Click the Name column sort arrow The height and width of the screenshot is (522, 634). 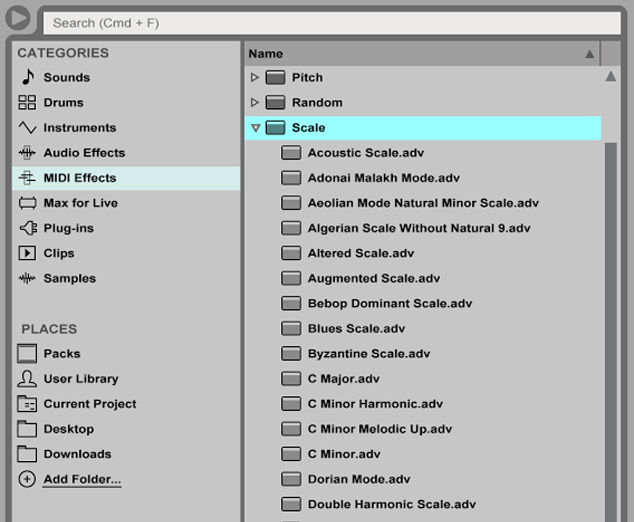(590, 54)
